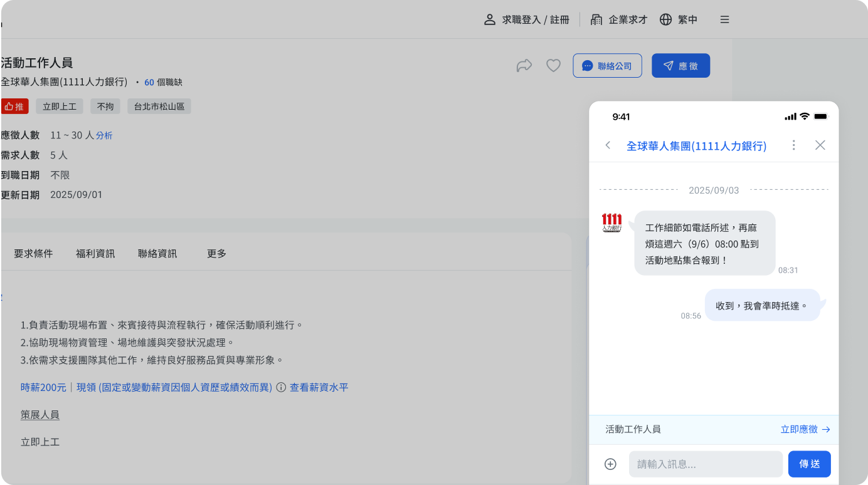Open 求職登入 / 註冊 link
The image size is (868, 485).
536,19
